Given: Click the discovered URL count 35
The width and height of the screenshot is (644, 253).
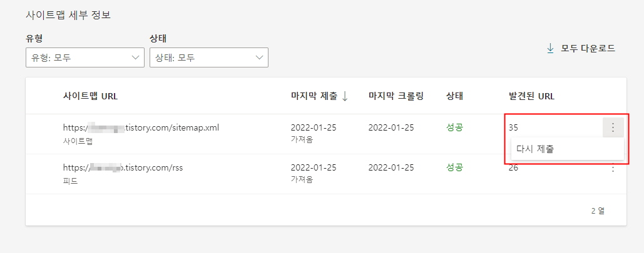Looking at the screenshot, I should (513, 127).
